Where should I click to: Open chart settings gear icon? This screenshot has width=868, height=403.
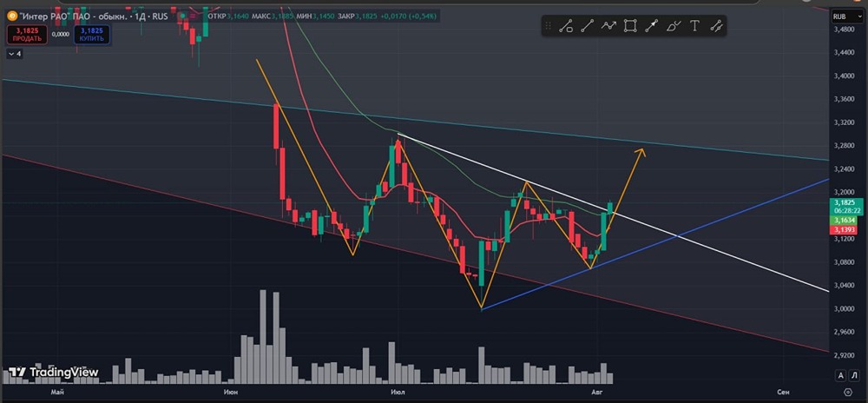coord(848,392)
